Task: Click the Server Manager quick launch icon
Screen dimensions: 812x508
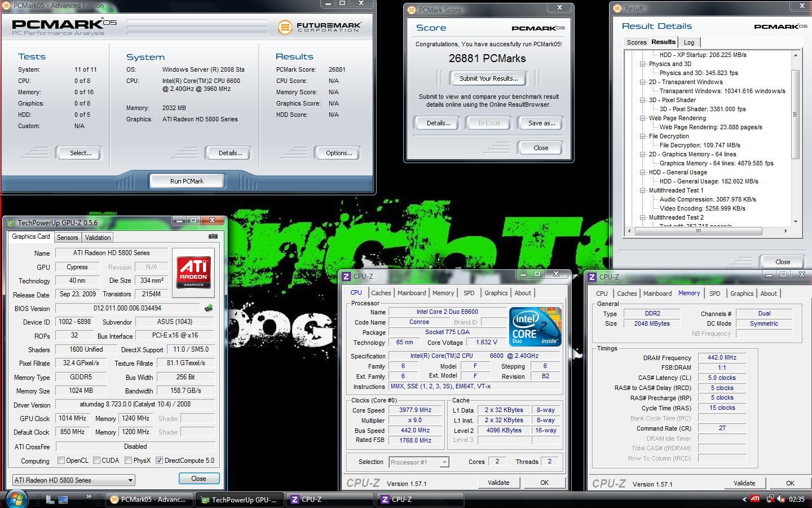Action: click(50, 500)
